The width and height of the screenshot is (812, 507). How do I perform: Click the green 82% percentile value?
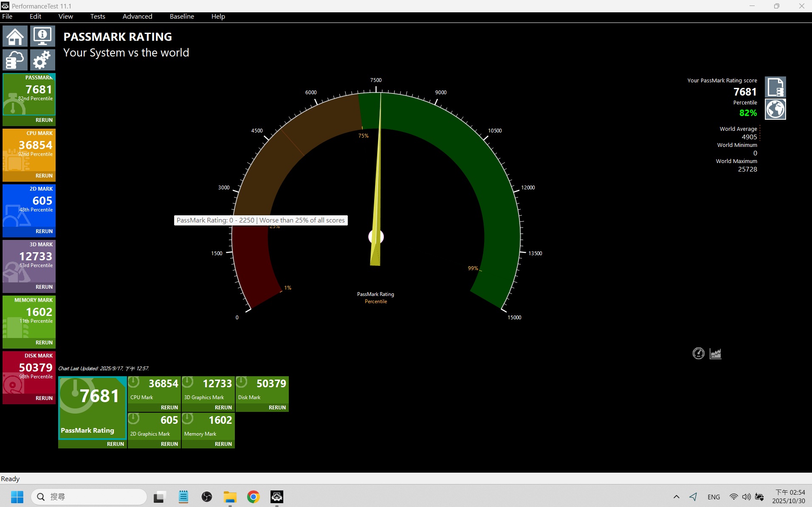[x=748, y=113]
